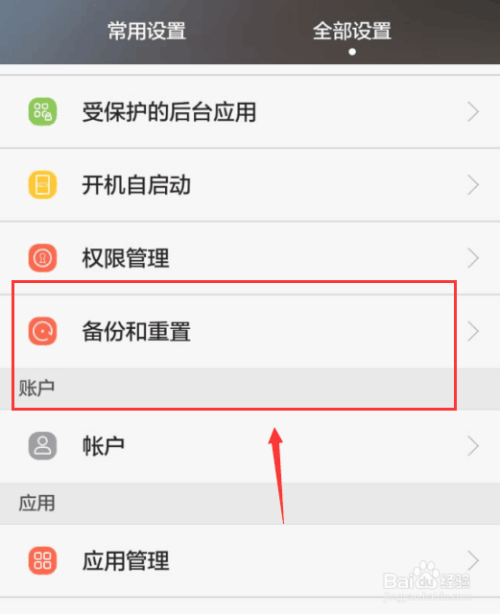Expand the 应用管理 row chevron

point(473,560)
